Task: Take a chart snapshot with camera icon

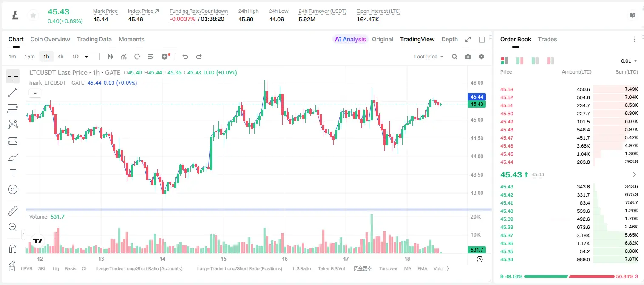Action: 468,57
